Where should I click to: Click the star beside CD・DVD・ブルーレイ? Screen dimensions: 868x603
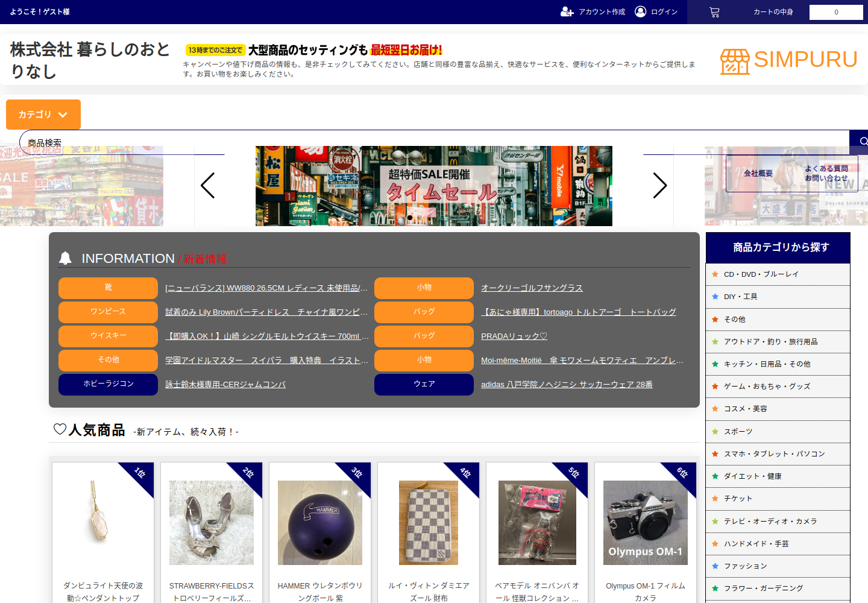pyautogui.click(x=715, y=274)
